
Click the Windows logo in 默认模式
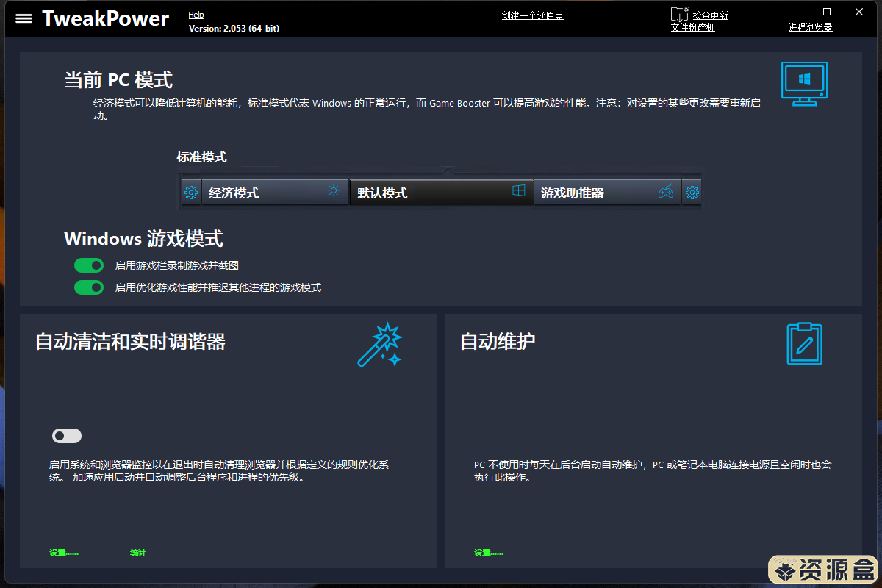tap(519, 191)
